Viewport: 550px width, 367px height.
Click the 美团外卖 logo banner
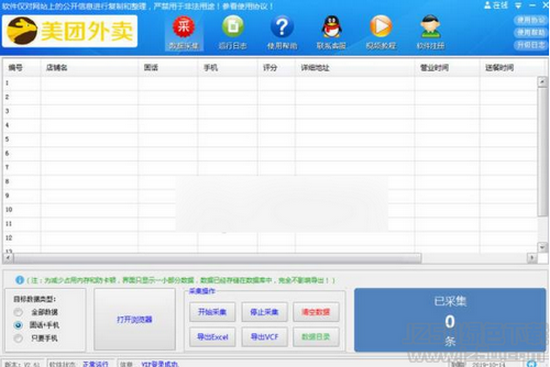click(69, 31)
